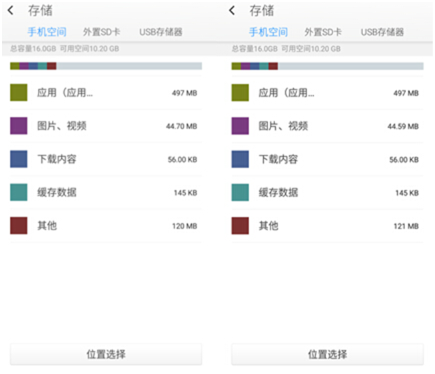
Task: Click 总容量16.0GB text in left screen
Action: [33, 49]
